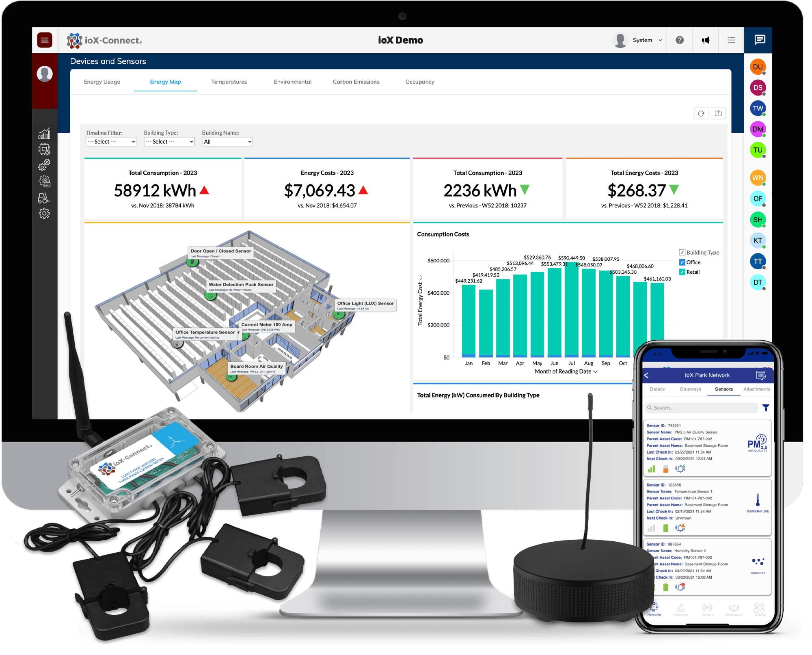The height and width of the screenshot is (655, 812).
Task: Click the export share icon
Action: [x=718, y=113]
